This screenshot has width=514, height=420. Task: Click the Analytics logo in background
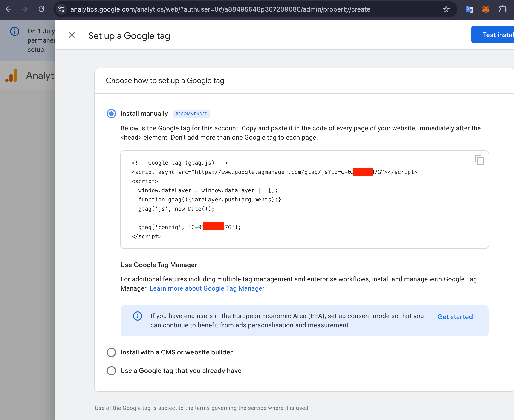click(x=11, y=75)
